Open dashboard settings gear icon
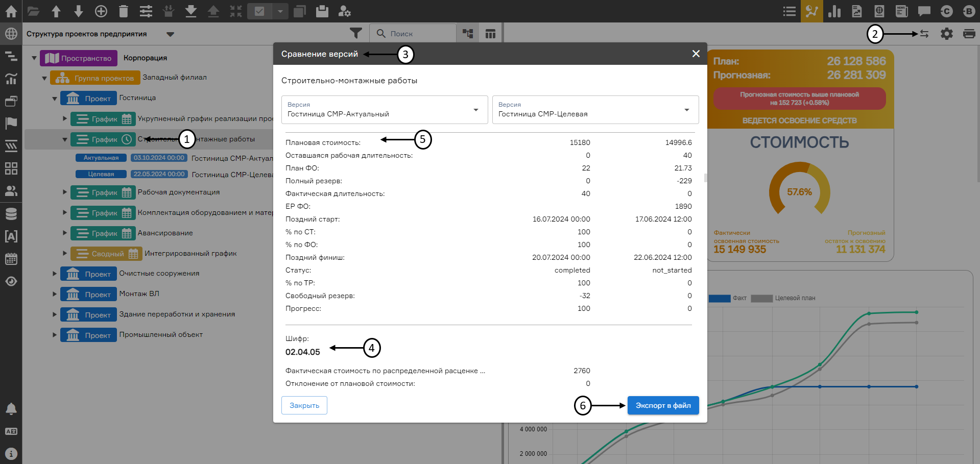Image resolution: width=980 pixels, height=464 pixels. tap(947, 34)
